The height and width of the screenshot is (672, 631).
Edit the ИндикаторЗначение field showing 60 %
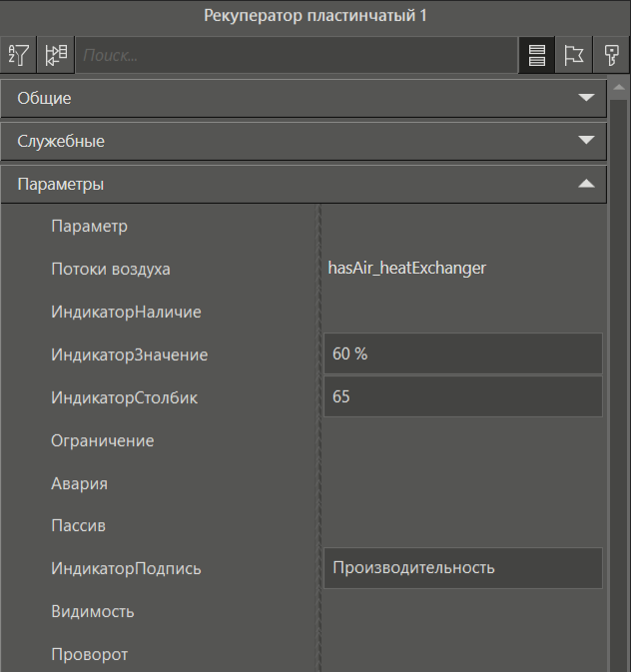462,354
